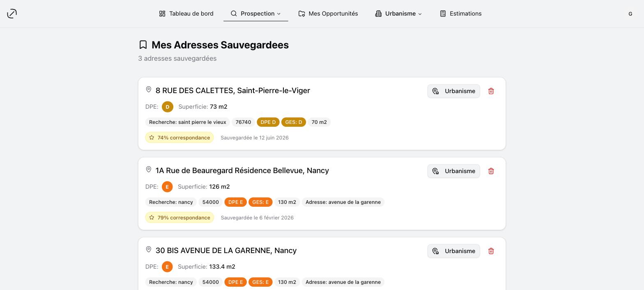
Task: Click the GES: D tag
Action: pos(294,122)
